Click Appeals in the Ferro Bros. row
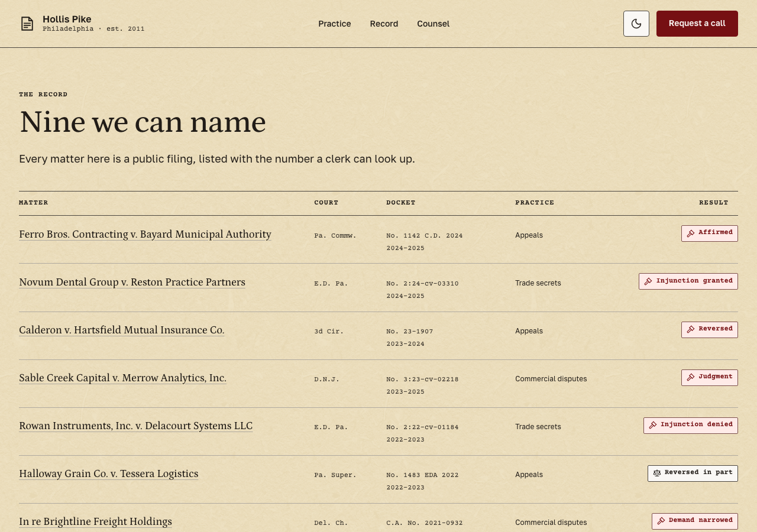Image resolution: width=757 pixels, height=532 pixels. coord(529,235)
